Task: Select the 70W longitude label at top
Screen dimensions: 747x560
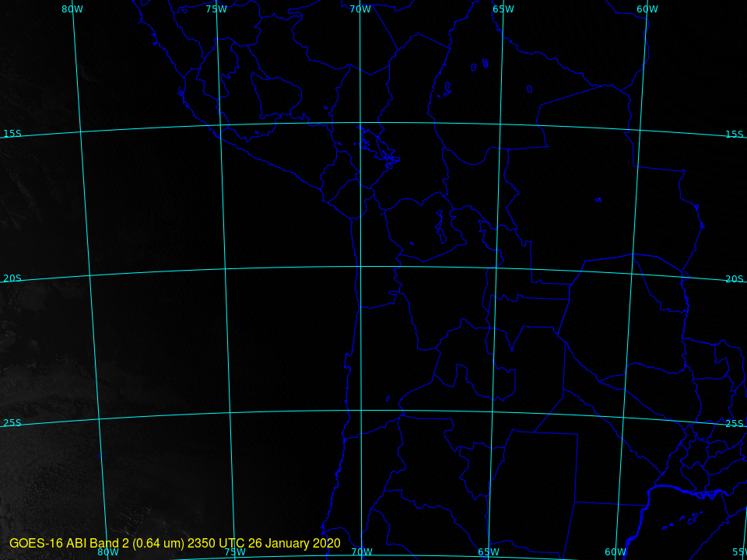Action: point(359,9)
